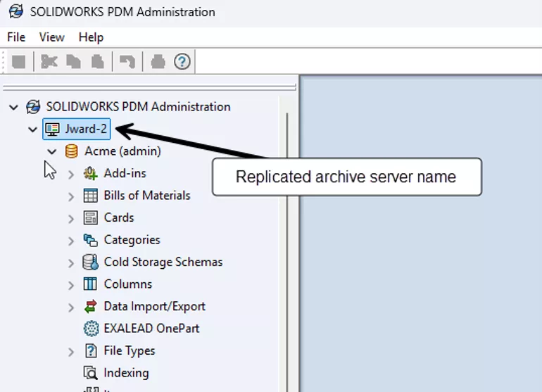Viewport: 542px width, 392px height.
Task: Click the SOLIDWORKS PDM title bar app icon
Action: 16,11
